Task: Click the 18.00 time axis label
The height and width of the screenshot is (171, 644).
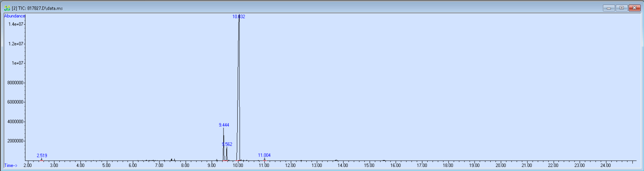Action: click(x=448, y=165)
